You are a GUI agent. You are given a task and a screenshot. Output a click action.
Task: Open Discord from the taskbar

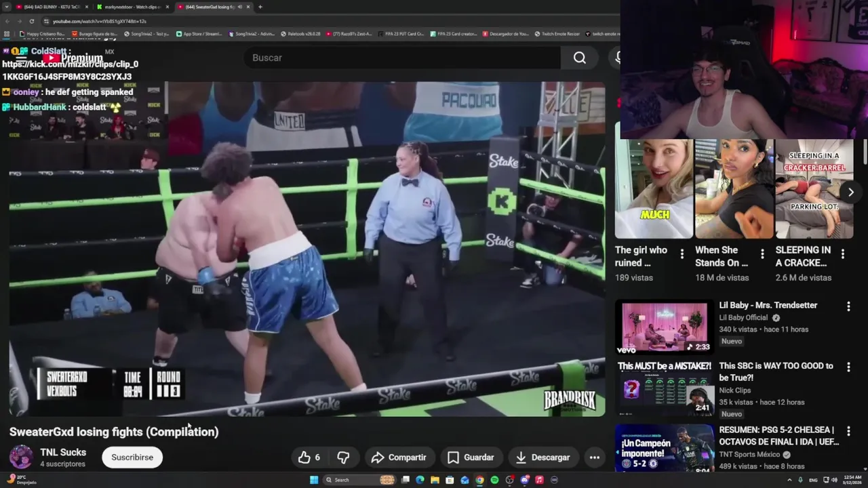pos(524,480)
